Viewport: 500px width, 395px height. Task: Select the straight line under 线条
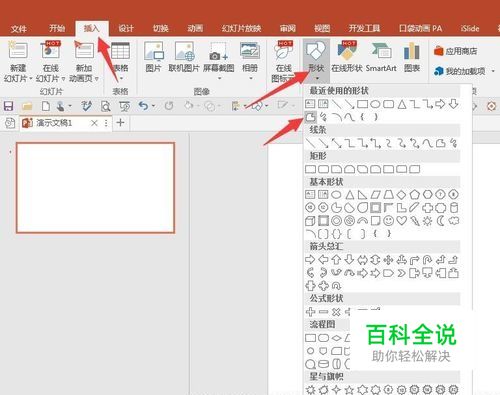(x=310, y=143)
